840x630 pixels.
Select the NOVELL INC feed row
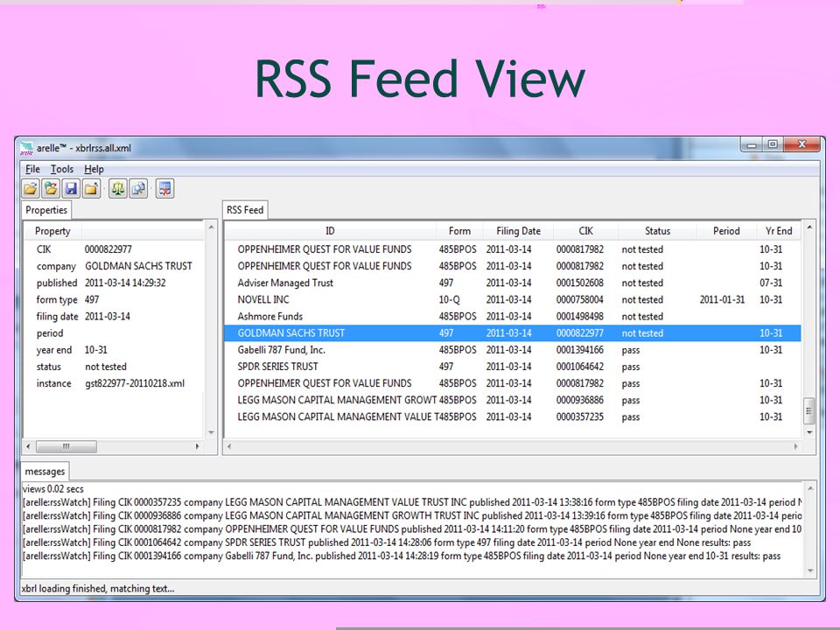(x=513, y=299)
